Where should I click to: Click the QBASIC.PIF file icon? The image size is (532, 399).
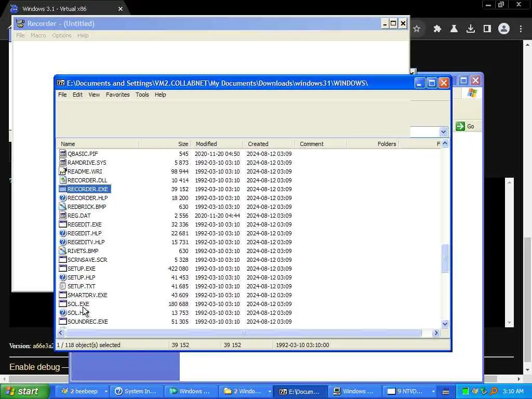tap(63, 154)
